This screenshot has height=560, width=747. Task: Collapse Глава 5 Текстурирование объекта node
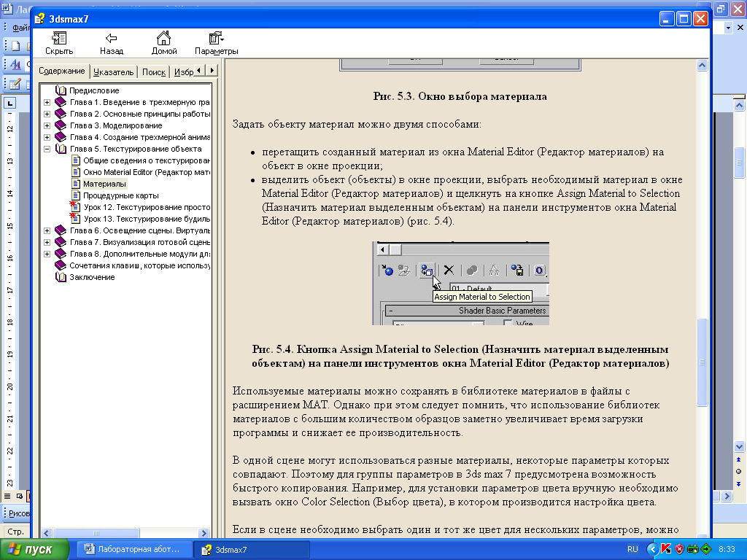(x=47, y=149)
